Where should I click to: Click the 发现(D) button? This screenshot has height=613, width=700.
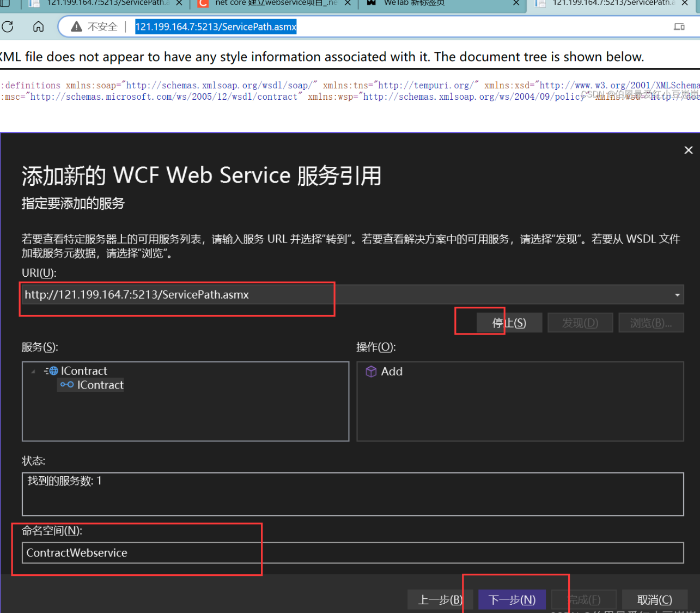580,322
